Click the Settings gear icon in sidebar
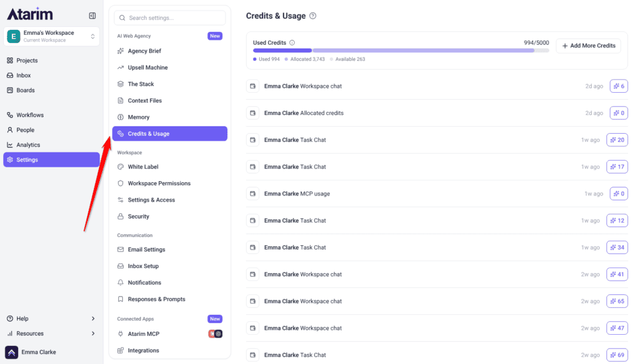638x364 pixels. pyautogui.click(x=10, y=160)
